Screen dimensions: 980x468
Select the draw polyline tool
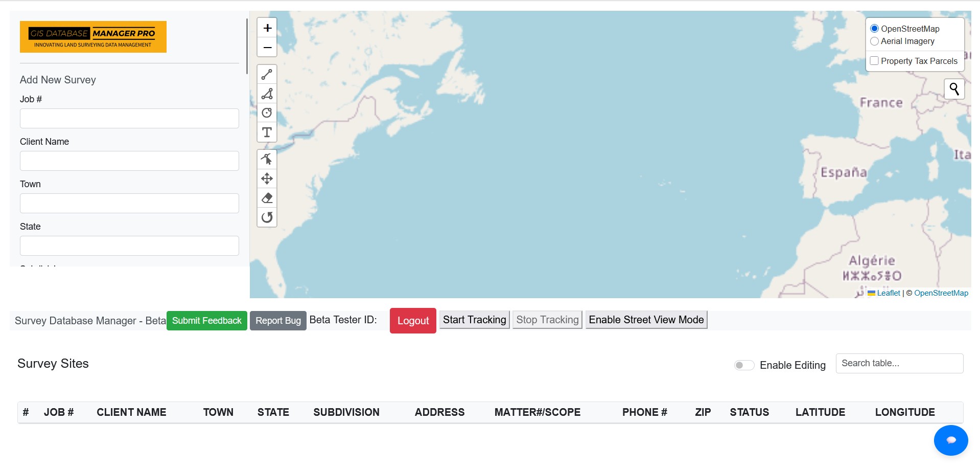(x=267, y=75)
